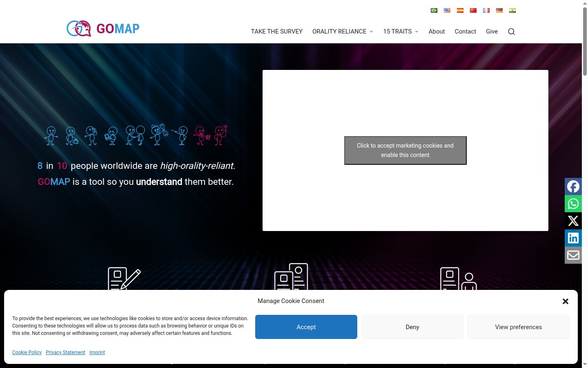Click the vertical page scrollbar thumb

pos(585,41)
